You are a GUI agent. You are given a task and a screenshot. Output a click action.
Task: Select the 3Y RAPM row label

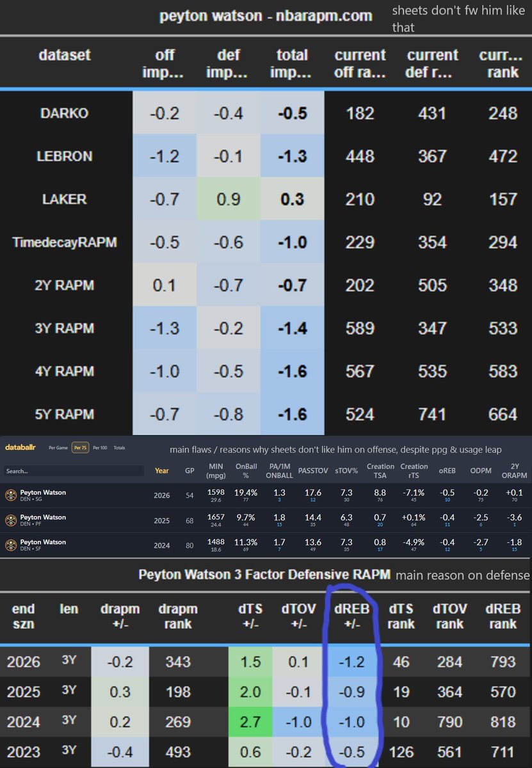(x=63, y=328)
